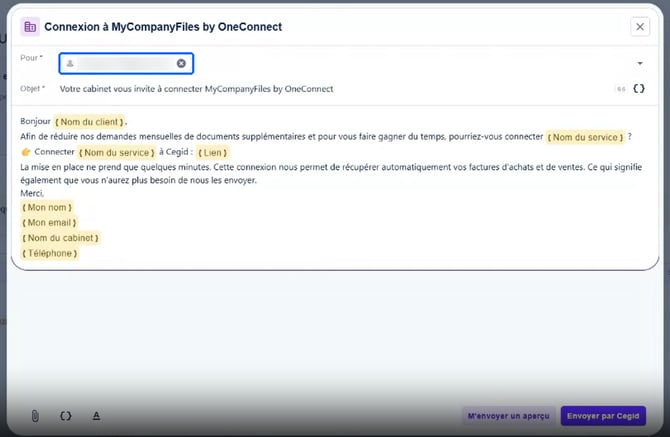Insert a variable into the subject with braces icon
Screen dimensions: 670x437
[x=639, y=89]
